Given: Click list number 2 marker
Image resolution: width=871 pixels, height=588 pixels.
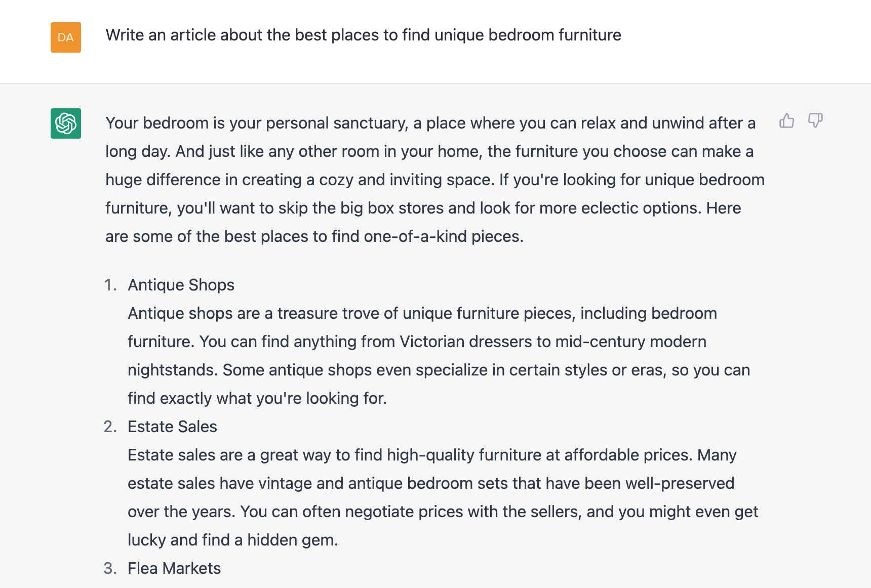Looking at the screenshot, I should click(x=110, y=427).
